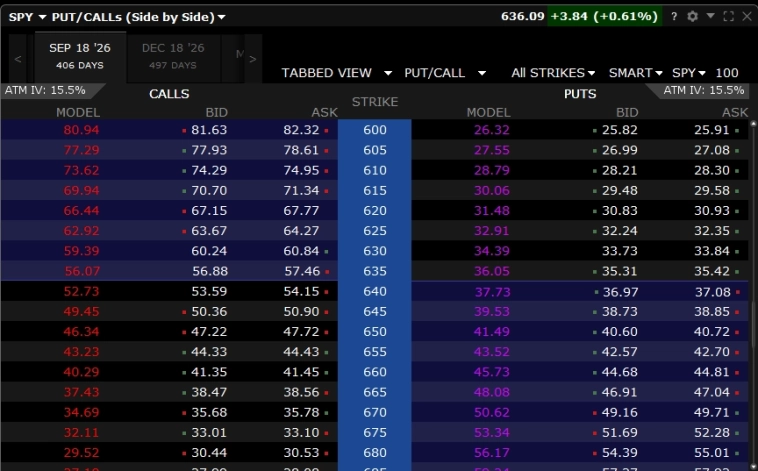Click the right arrow for later expirations

point(253,59)
